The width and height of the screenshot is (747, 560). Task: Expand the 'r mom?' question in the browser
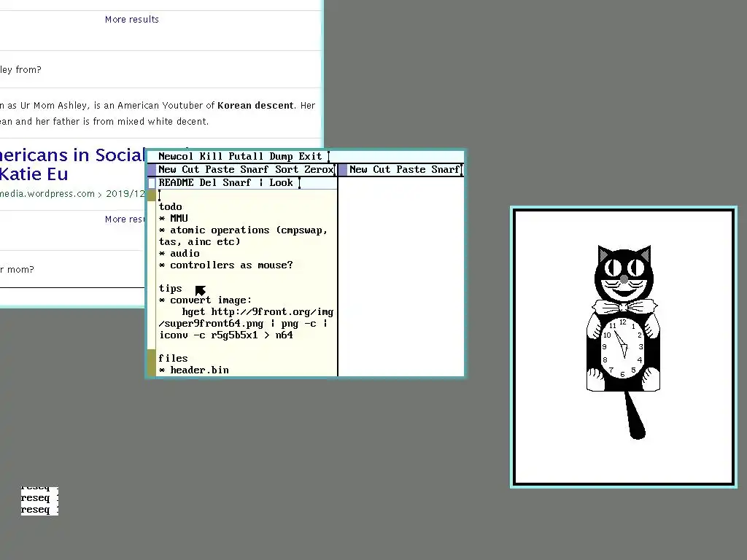click(72, 270)
